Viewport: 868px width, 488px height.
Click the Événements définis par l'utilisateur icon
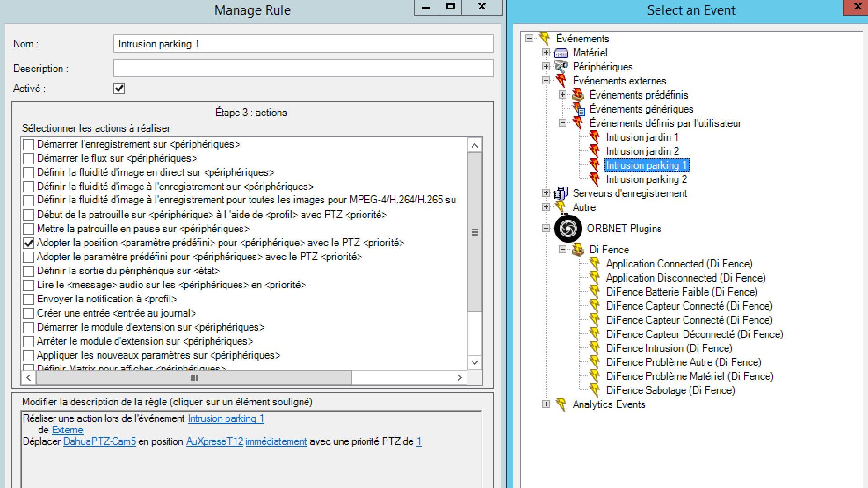coord(578,123)
